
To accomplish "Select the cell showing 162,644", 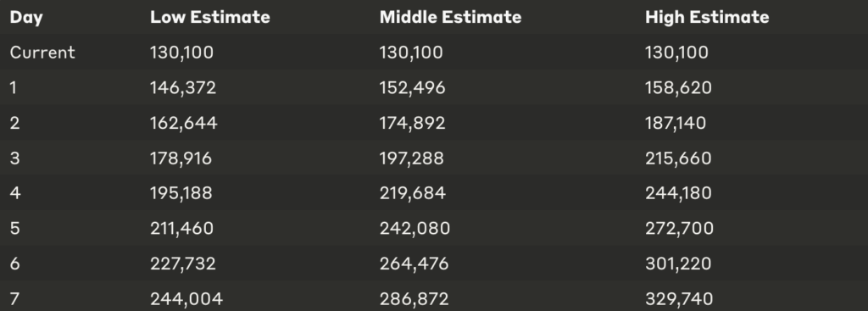I will click(x=183, y=123).
